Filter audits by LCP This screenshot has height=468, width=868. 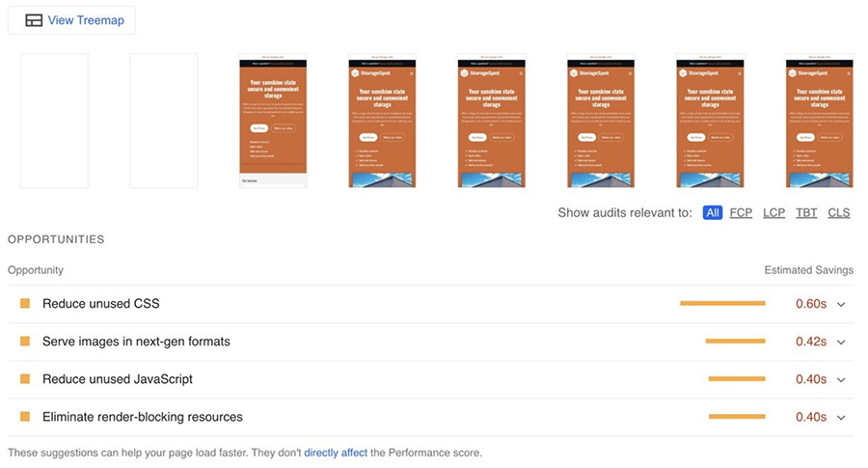773,212
